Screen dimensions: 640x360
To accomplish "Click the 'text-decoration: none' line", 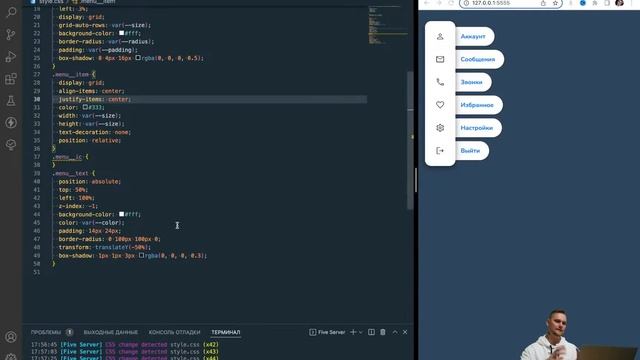I will (94, 132).
